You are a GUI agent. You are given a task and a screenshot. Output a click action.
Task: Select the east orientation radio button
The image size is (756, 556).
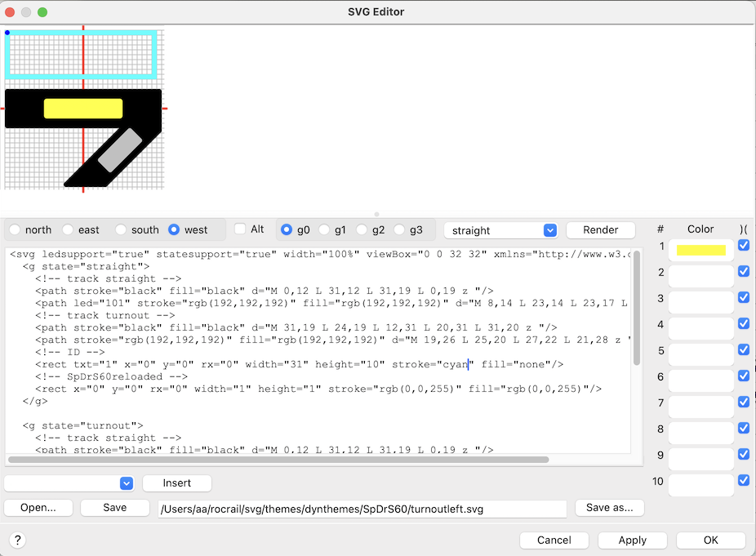pos(69,230)
